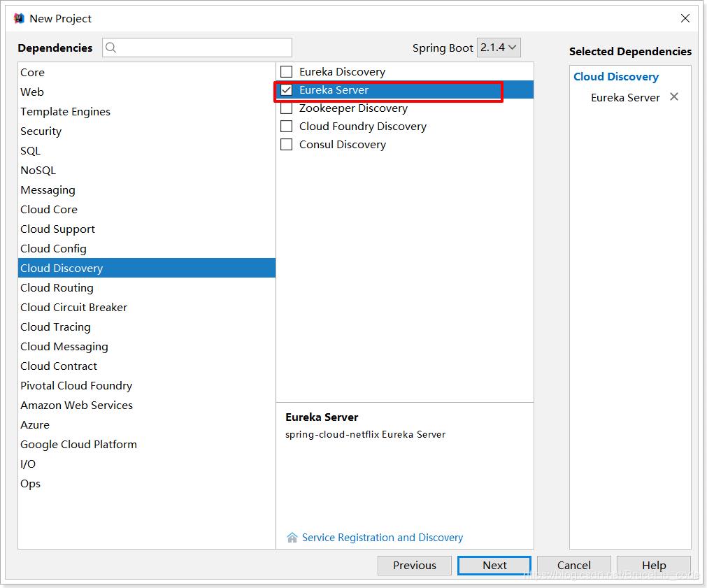This screenshot has width=707, height=588.
Task: Choose the Google Cloud Platform category
Action: pyautogui.click(x=147, y=445)
